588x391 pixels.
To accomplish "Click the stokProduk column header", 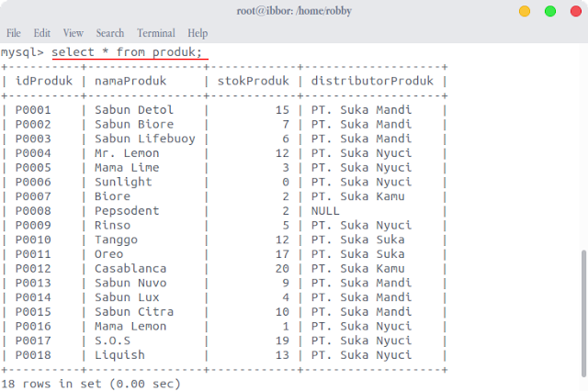I will [x=254, y=81].
